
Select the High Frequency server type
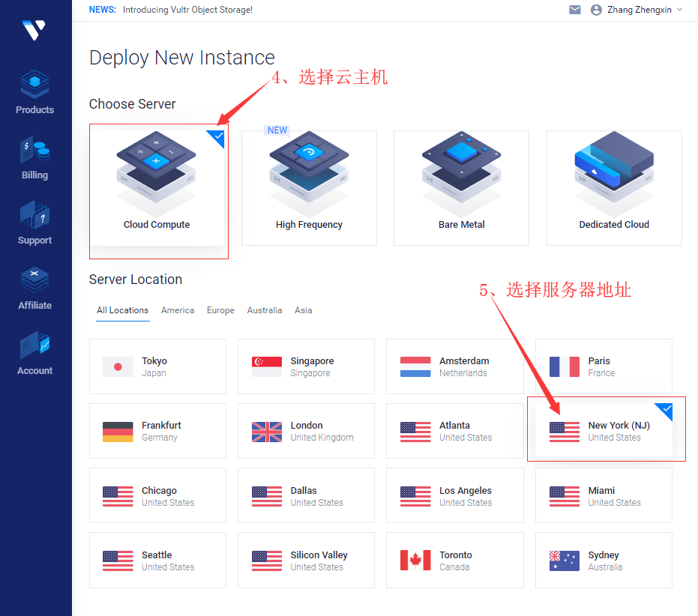point(309,187)
